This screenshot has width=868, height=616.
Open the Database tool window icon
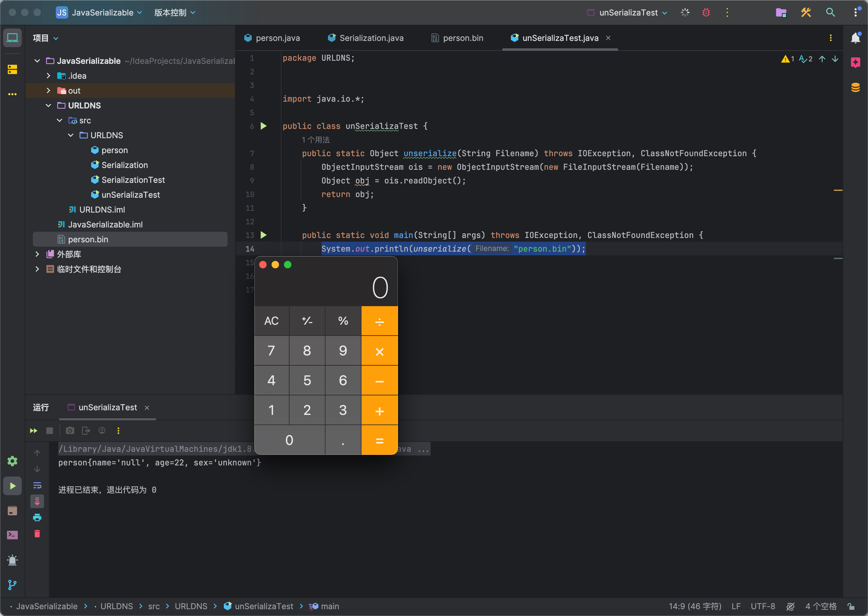tap(856, 87)
